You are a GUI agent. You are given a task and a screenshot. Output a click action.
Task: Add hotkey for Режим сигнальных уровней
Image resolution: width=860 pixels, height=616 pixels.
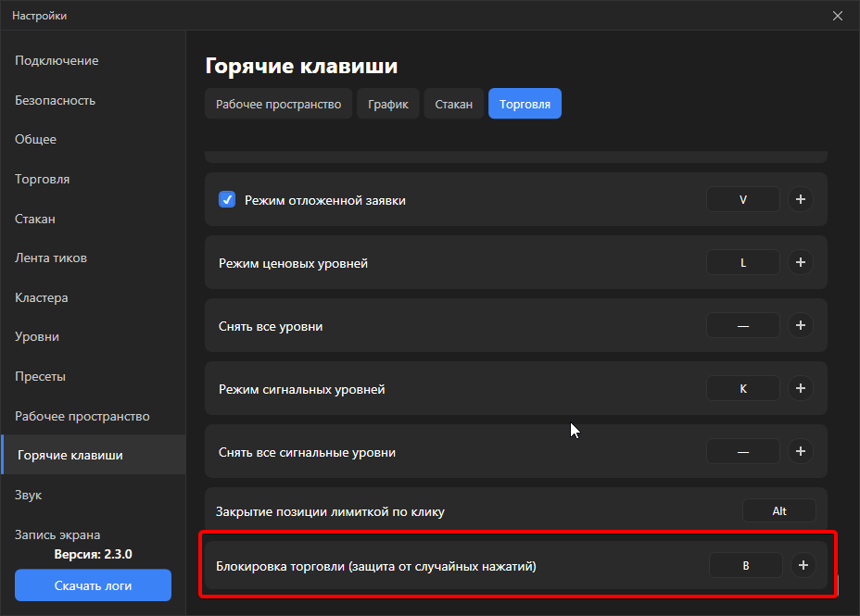coord(800,388)
